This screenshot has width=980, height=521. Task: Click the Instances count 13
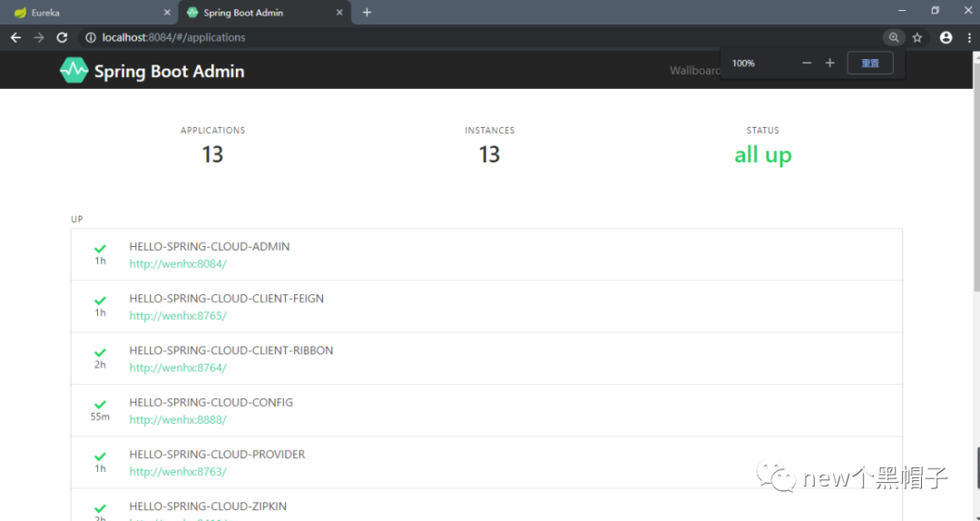coord(489,154)
